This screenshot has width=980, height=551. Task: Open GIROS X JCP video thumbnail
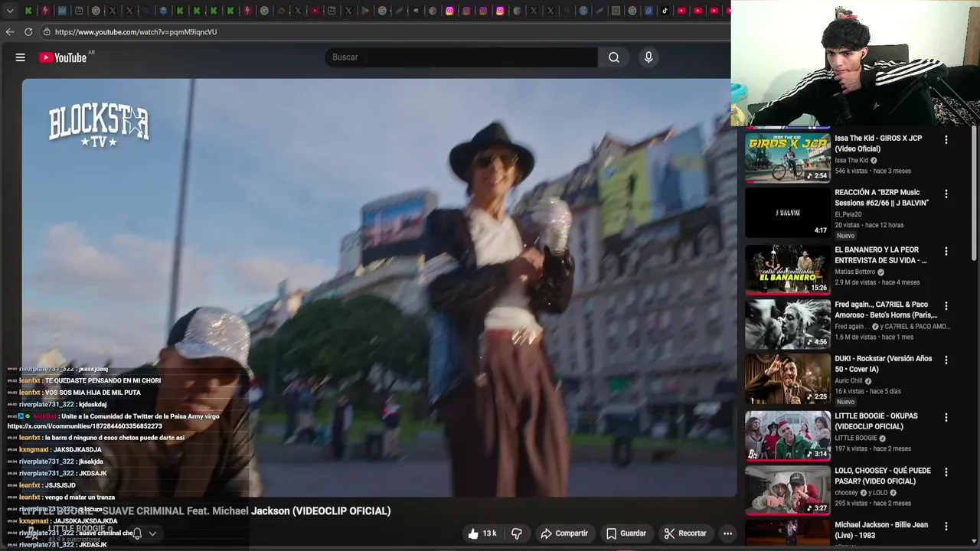788,158
